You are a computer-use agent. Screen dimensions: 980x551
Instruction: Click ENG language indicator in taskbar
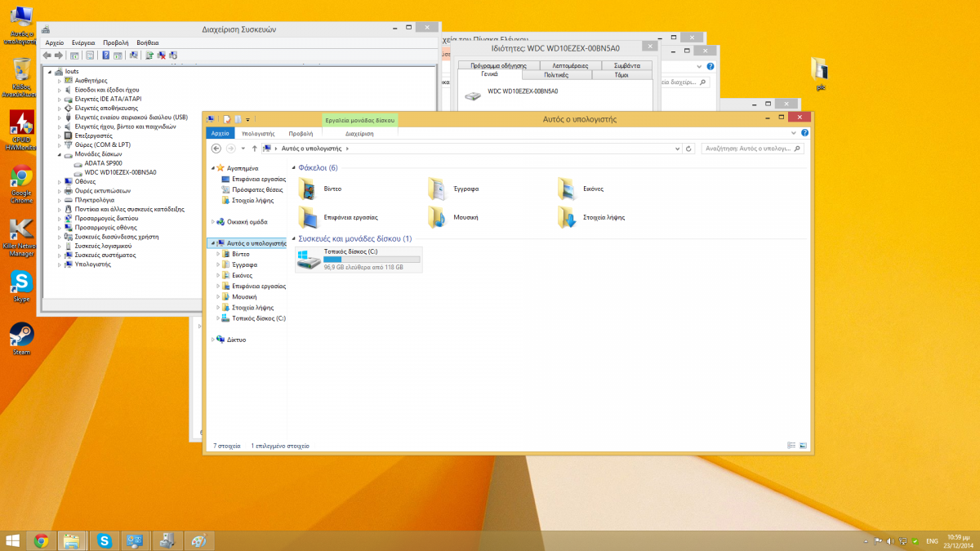(x=931, y=540)
